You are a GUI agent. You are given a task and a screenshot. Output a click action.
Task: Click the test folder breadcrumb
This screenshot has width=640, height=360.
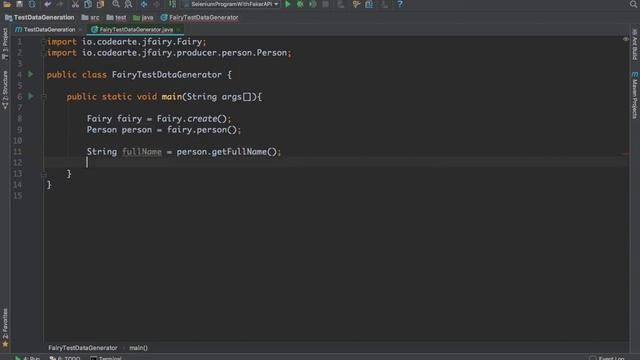pyautogui.click(x=116, y=18)
